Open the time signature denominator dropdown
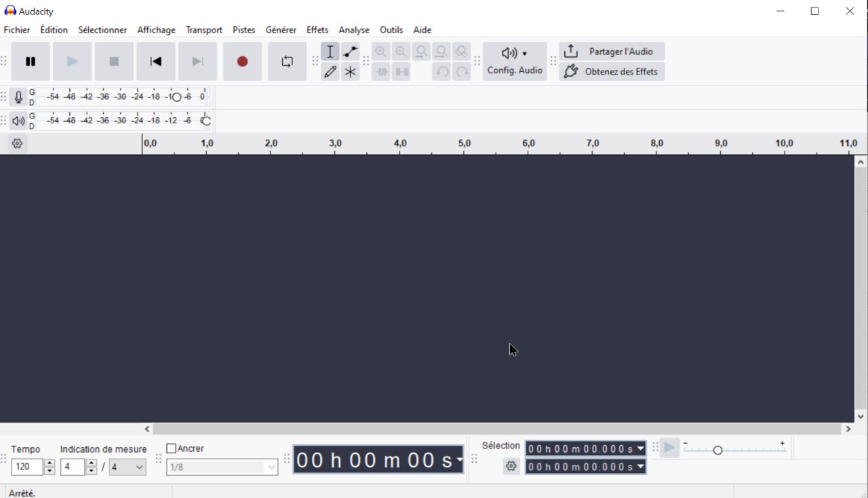Screen dimensions: 868x498 coord(127,467)
